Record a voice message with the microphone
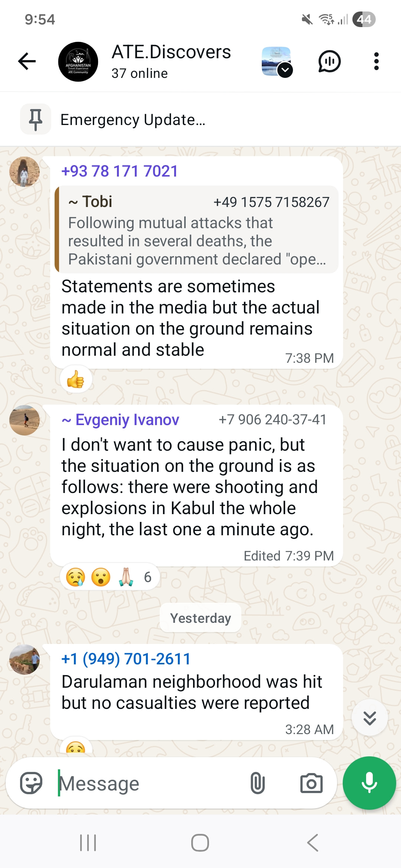This screenshot has width=401, height=868. (x=369, y=783)
